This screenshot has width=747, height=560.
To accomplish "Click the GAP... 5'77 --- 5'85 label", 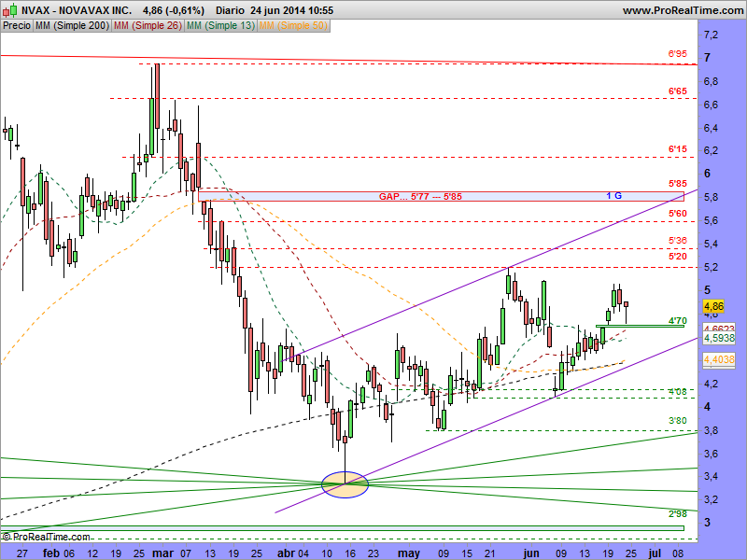I will (420, 196).
